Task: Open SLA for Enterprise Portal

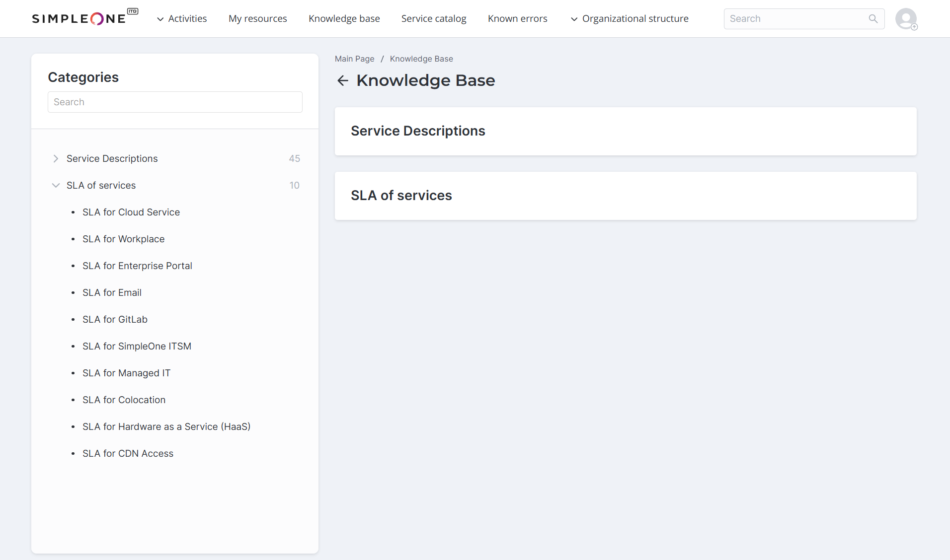Action: click(137, 266)
